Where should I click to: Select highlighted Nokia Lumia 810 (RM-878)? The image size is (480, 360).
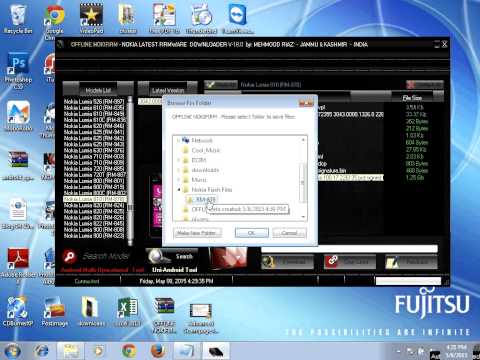(x=95, y=199)
